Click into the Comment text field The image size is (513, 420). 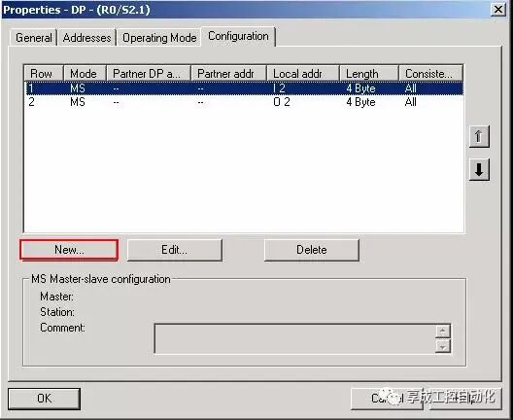point(294,338)
